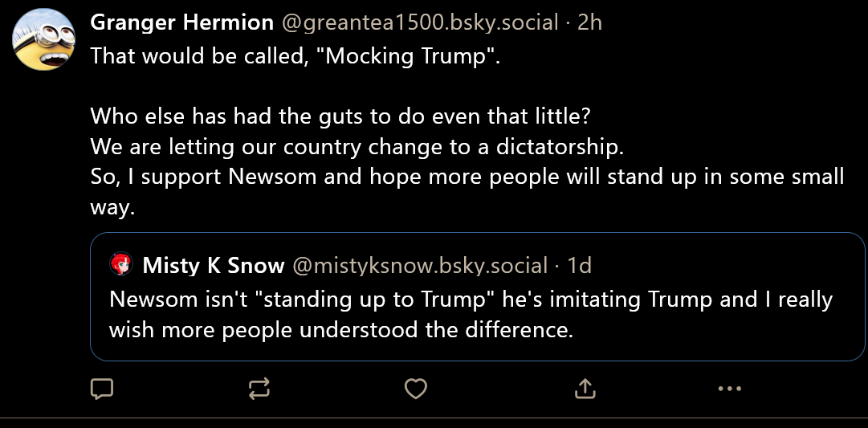The width and height of the screenshot is (868, 428).
Task: Like the post with the heart icon
Action: [x=415, y=389]
